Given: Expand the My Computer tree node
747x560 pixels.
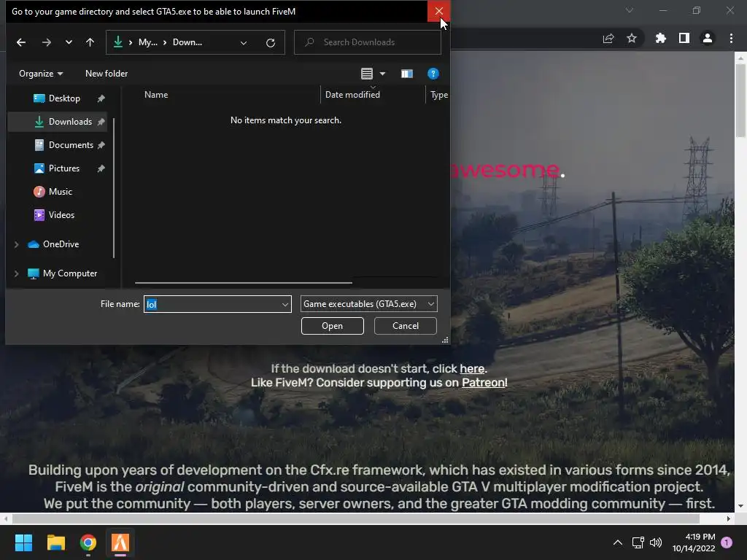Looking at the screenshot, I should pyautogui.click(x=16, y=273).
